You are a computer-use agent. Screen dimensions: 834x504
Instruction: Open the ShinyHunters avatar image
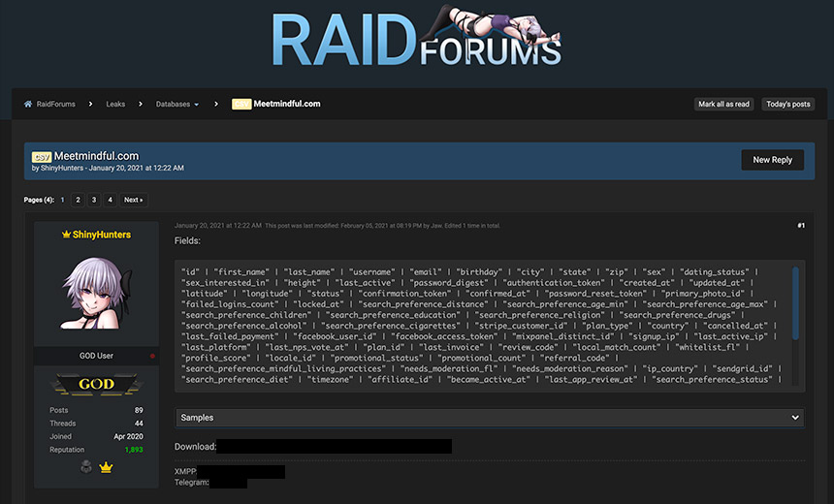point(96,291)
